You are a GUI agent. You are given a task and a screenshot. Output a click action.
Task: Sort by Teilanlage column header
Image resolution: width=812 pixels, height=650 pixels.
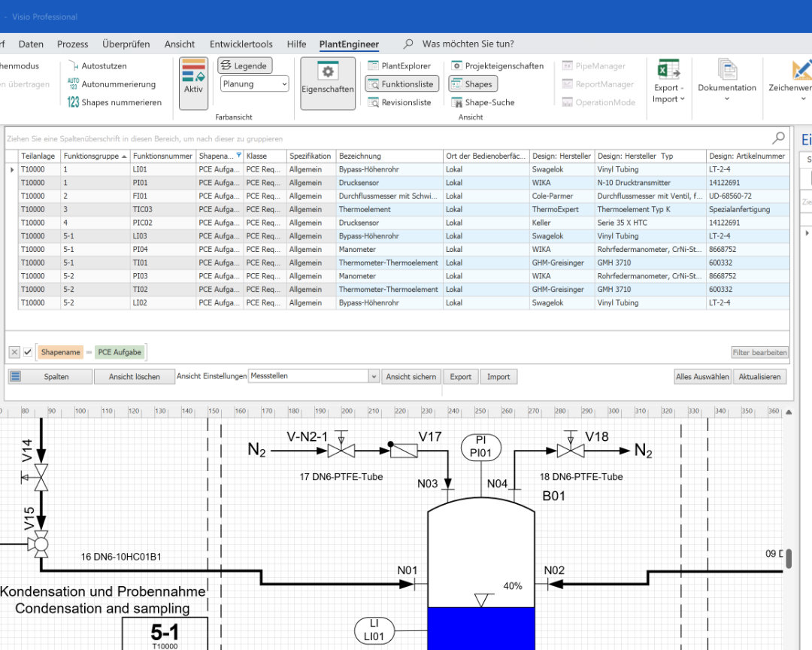click(39, 156)
